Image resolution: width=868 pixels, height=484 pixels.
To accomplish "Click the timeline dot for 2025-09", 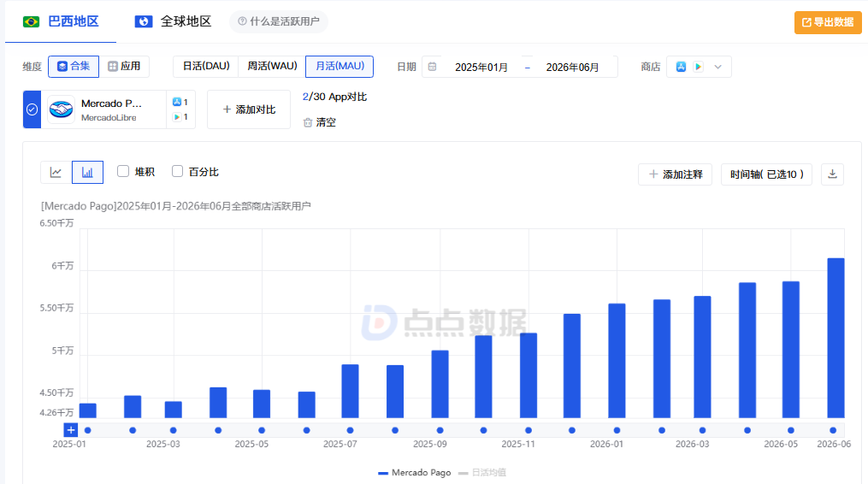I will [x=440, y=430].
